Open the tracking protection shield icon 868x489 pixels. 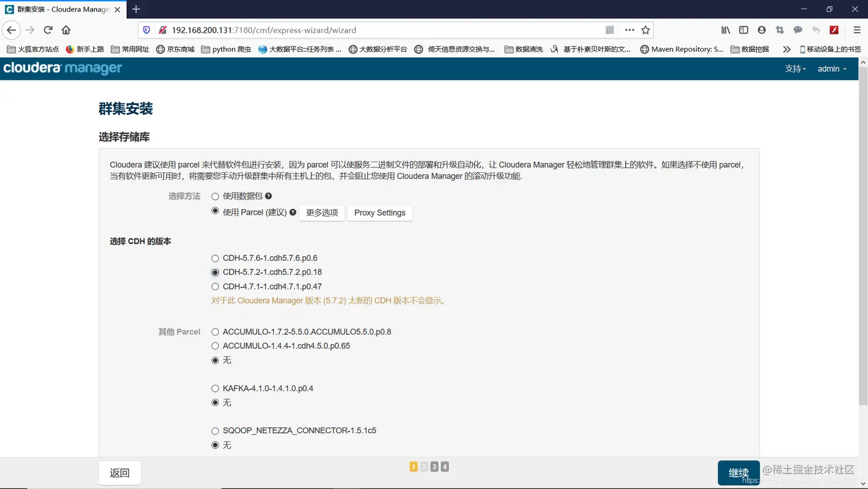coord(146,30)
